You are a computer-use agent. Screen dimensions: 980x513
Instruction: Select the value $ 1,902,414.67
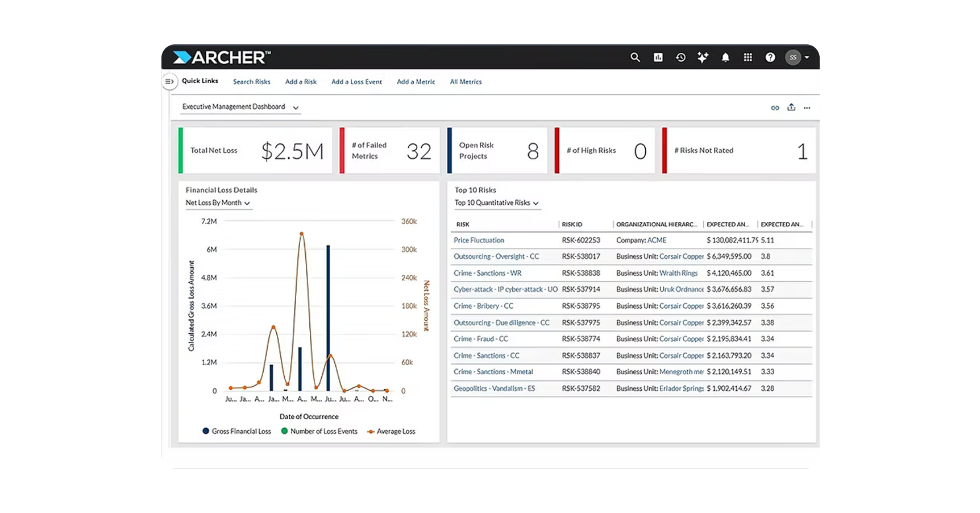click(729, 389)
